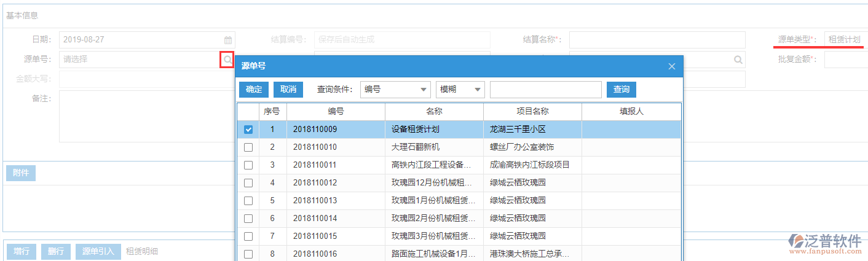
Task: Select cell 港珠澳大桥施工总承…
Action: [x=532, y=254]
